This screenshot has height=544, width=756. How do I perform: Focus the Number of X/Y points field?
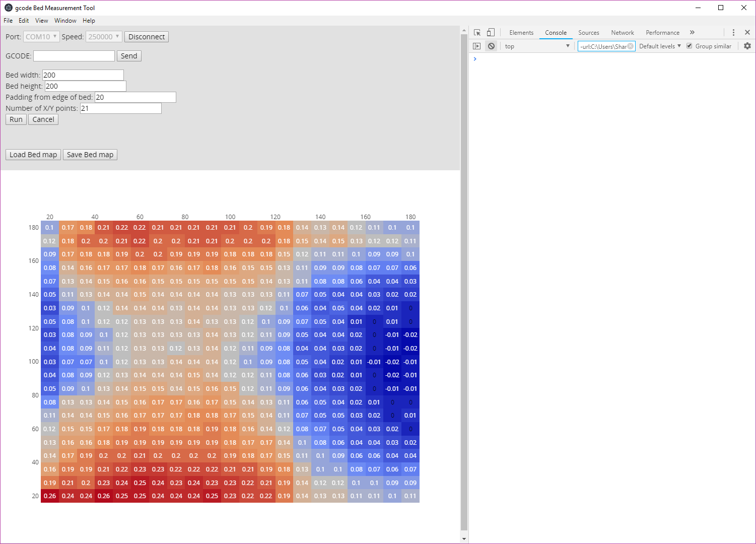click(121, 108)
